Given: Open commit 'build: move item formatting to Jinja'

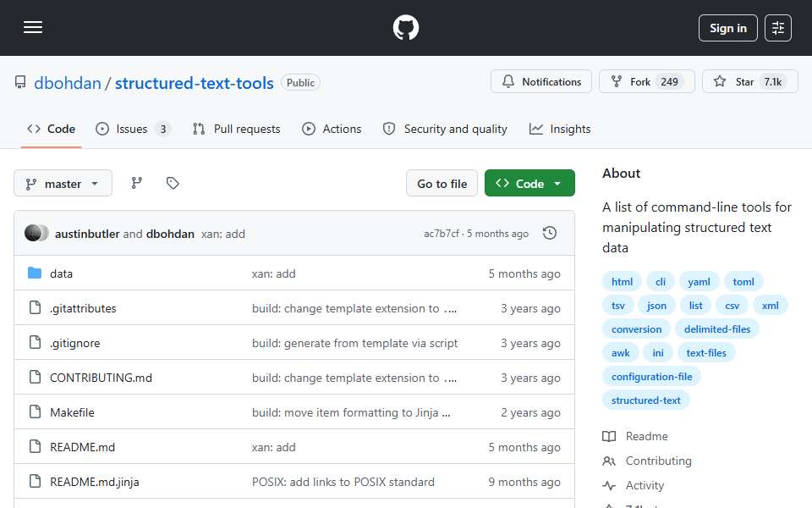Looking at the screenshot, I should 351,412.
